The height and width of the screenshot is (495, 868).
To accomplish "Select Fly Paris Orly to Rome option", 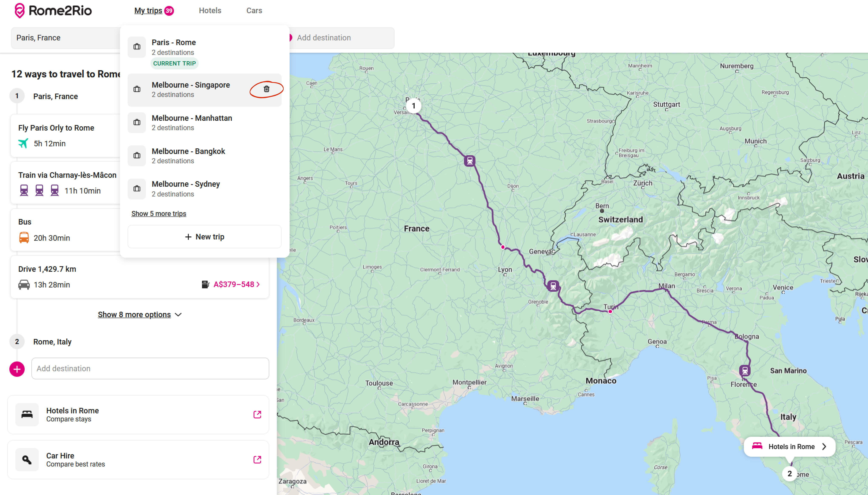I will coord(65,135).
